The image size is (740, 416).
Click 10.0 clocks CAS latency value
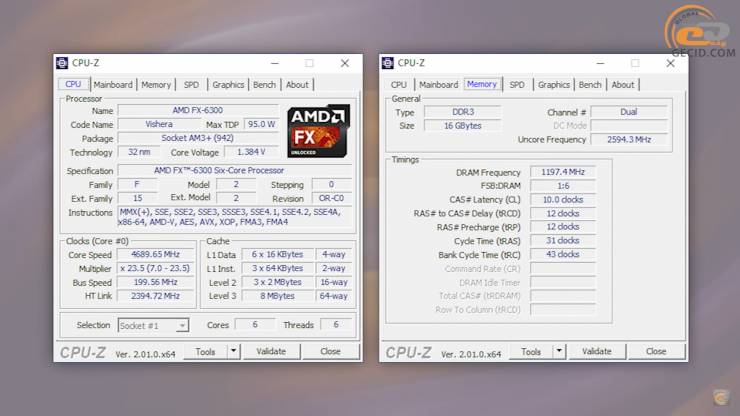pyautogui.click(x=563, y=200)
